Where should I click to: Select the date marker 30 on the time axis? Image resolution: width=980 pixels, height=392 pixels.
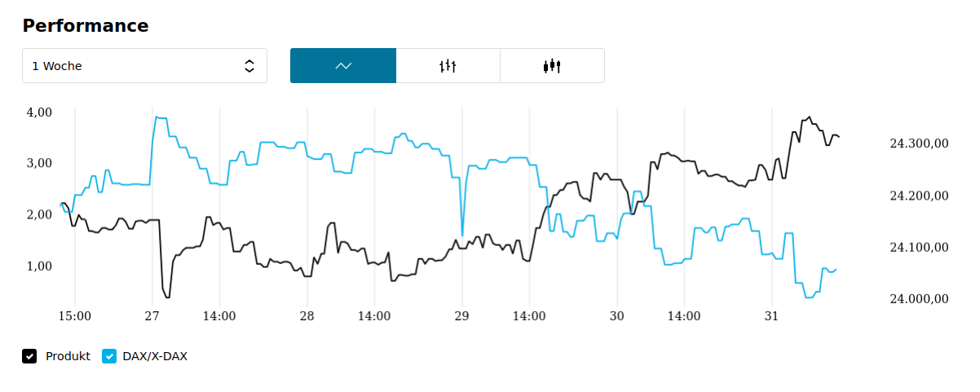616,316
